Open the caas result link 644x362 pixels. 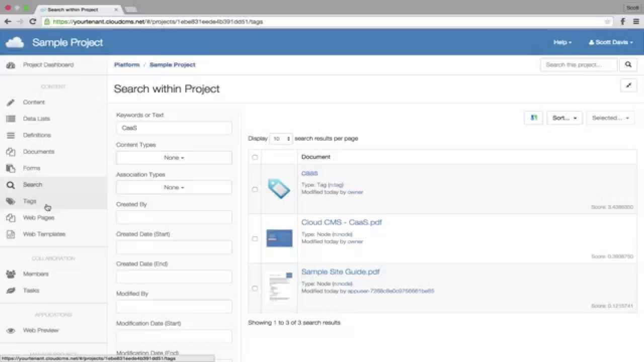[x=309, y=173]
